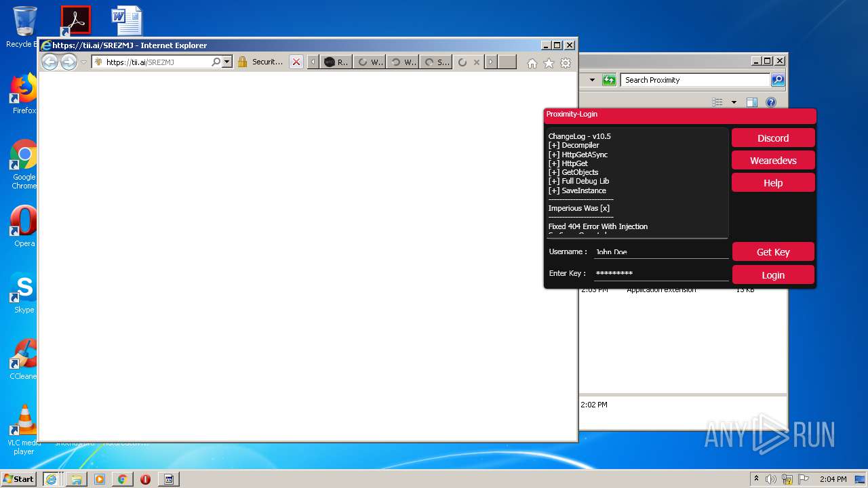Open Firefox desktop shortcut
Screen dimensions: 868x488
pos(24,94)
